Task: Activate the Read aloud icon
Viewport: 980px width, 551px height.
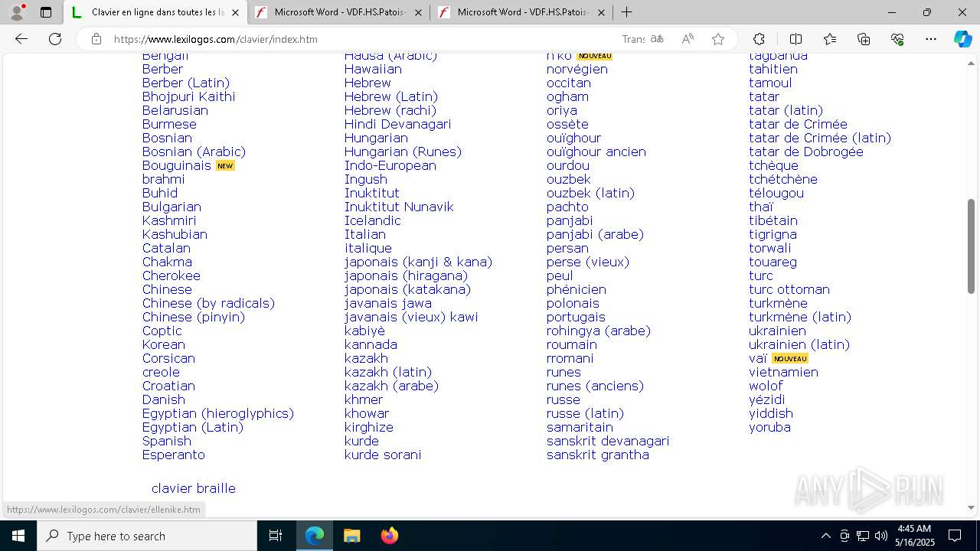Action: pos(688,39)
